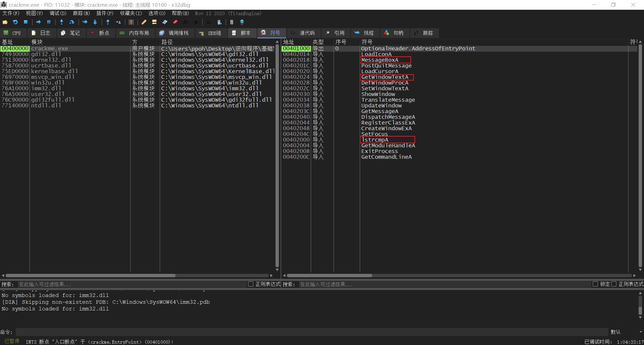644x345 pixels.
Task: Open the 调试(D) menu
Action: point(58,13)
